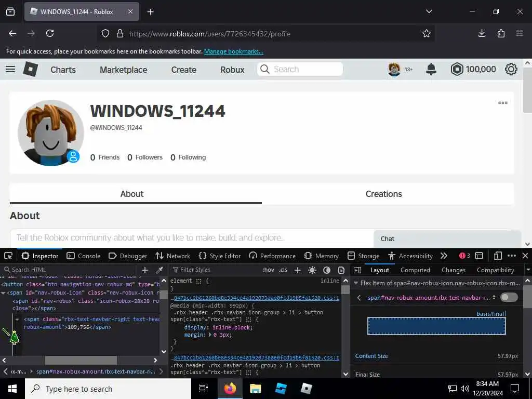This screenshot has width=532, height=399.
Task: Click Manage bookmarks link
Action: (233, 51)
